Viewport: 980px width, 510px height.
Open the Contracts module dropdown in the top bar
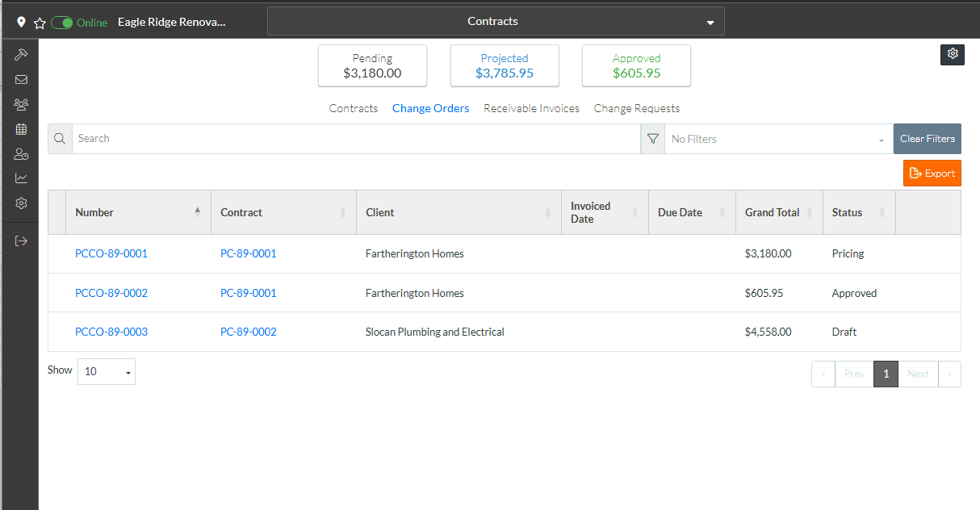click(x=496, y=22)
